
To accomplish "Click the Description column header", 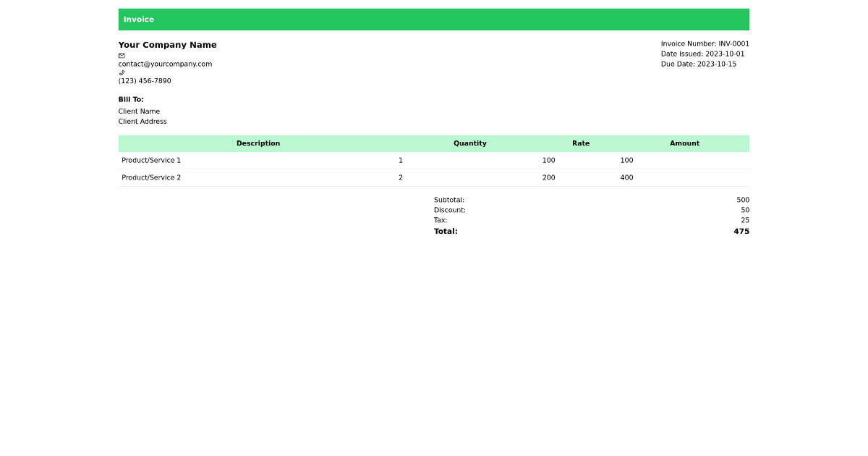I will (x=258, y=143).
